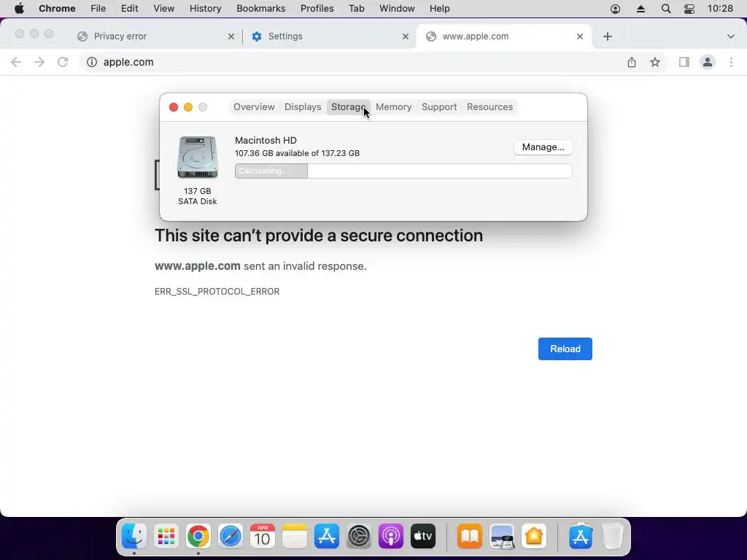747x560 pixels.
Task: Launch Podcasts from the Dock
Action: point(391,536)
